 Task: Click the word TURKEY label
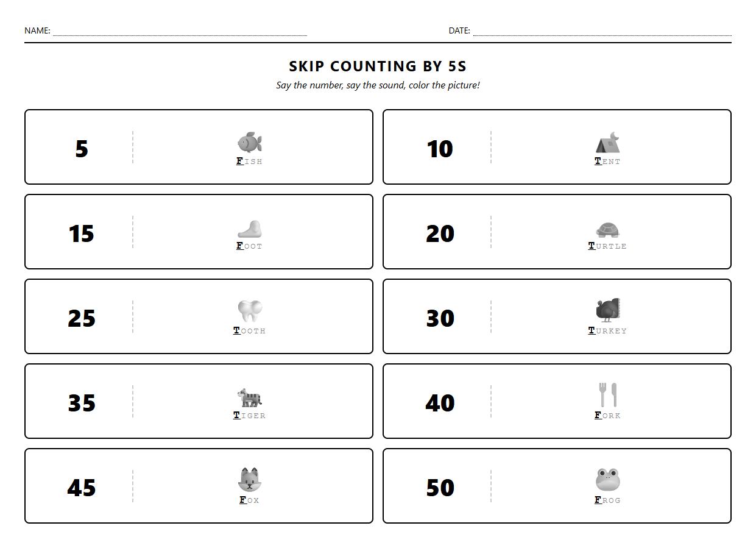click(x=607, y=331)
